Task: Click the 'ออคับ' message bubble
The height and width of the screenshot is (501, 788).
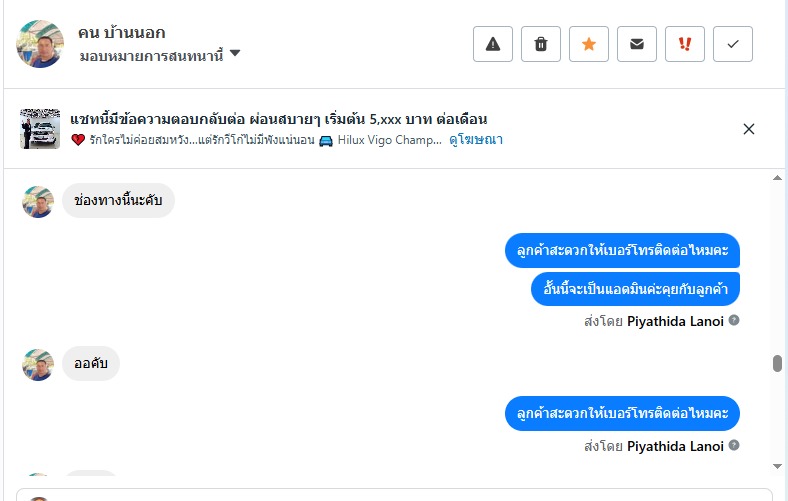Action: tap(91, 364)
